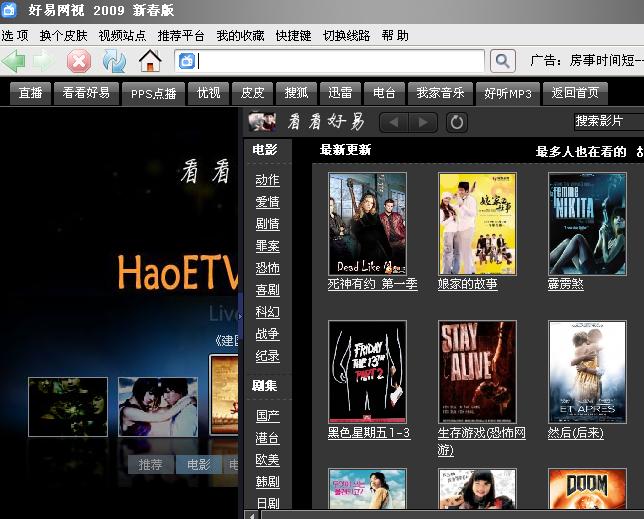Click the address bar input field
644x519 pixels.
(329, 61)
